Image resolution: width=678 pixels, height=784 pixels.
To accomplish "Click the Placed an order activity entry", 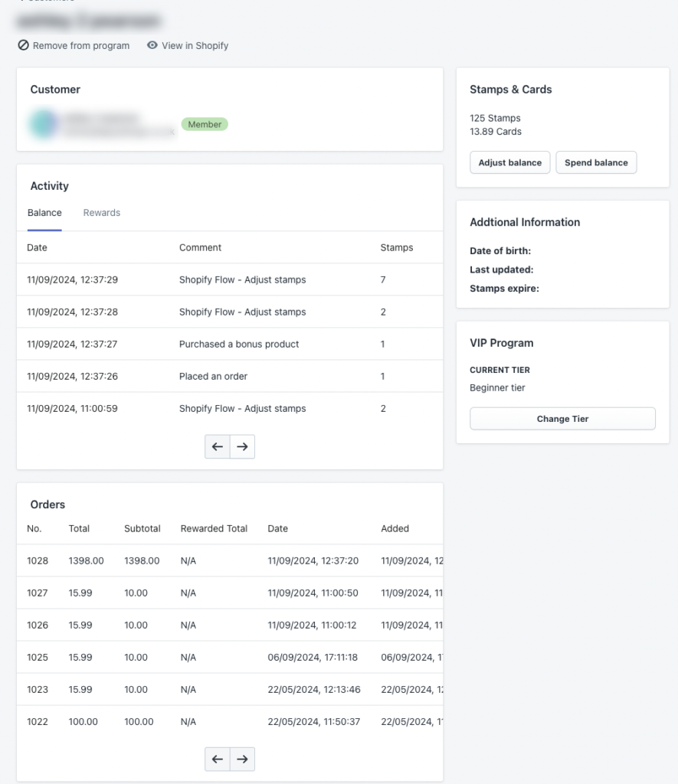I will (x=230, y=376).
